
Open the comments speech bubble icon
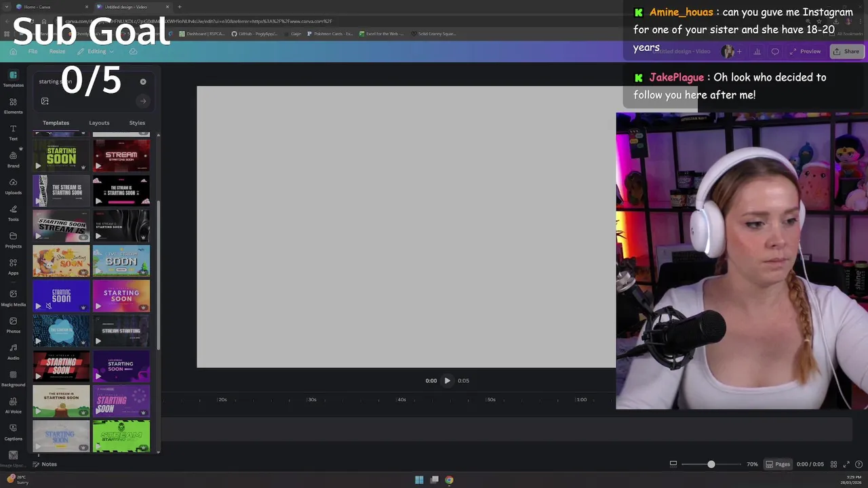(x=775, y=52)
